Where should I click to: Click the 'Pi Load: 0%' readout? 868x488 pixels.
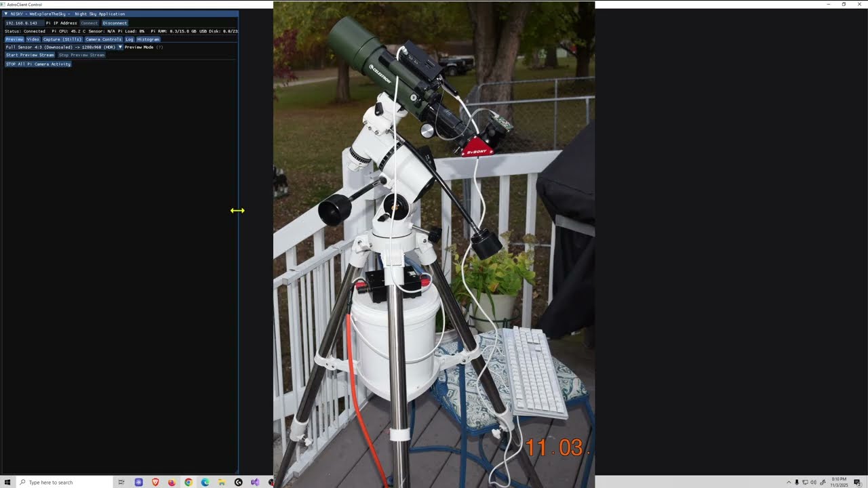(131, 31)
